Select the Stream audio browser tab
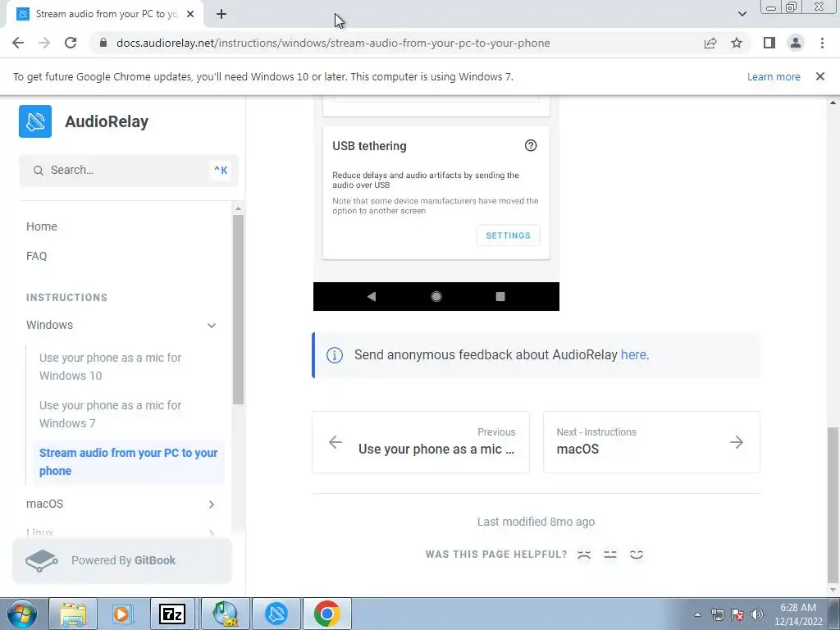Viewport: 840px width, 630px height. [x=106, y=14]
